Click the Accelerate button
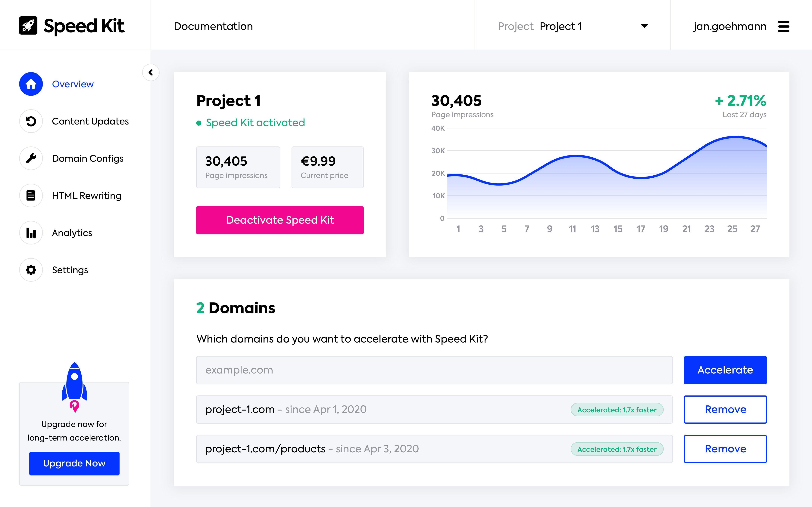 (725, 370)
